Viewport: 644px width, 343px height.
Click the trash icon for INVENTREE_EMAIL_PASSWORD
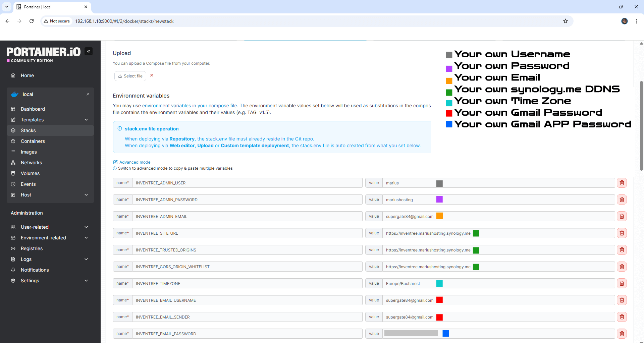(622, 334)
